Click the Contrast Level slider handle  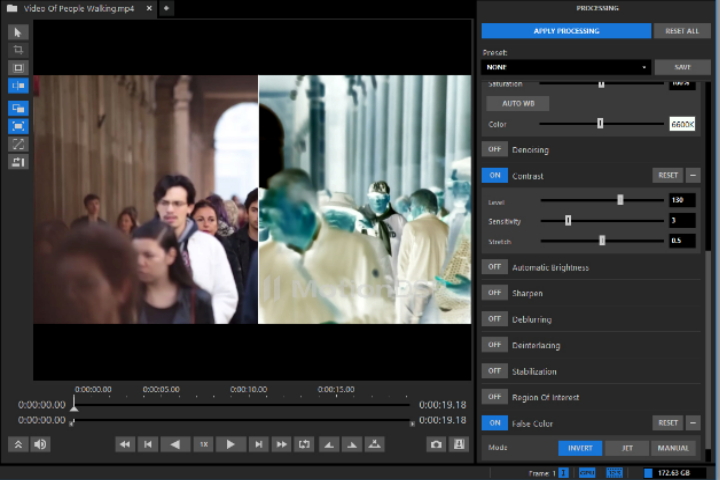(620, 200)
